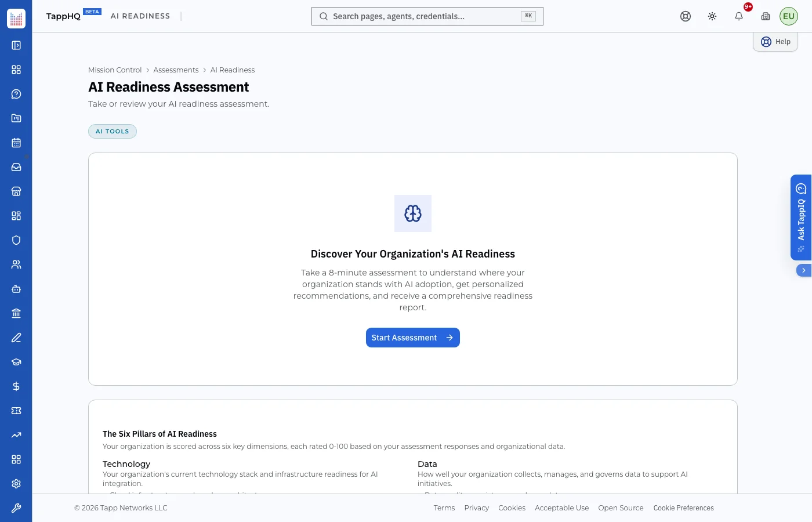Open the bank building icon in the sidebar
The image size is (812, 522).
(16, 313)
